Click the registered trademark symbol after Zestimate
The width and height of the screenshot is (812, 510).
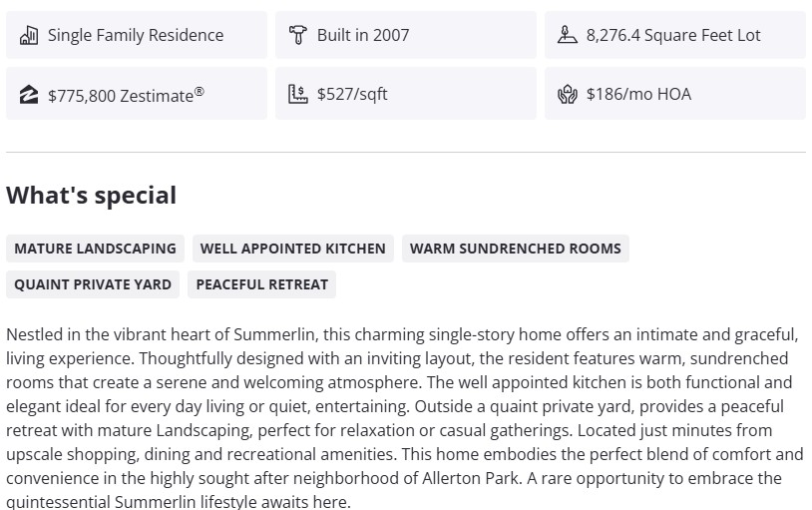tap(200, 92)
